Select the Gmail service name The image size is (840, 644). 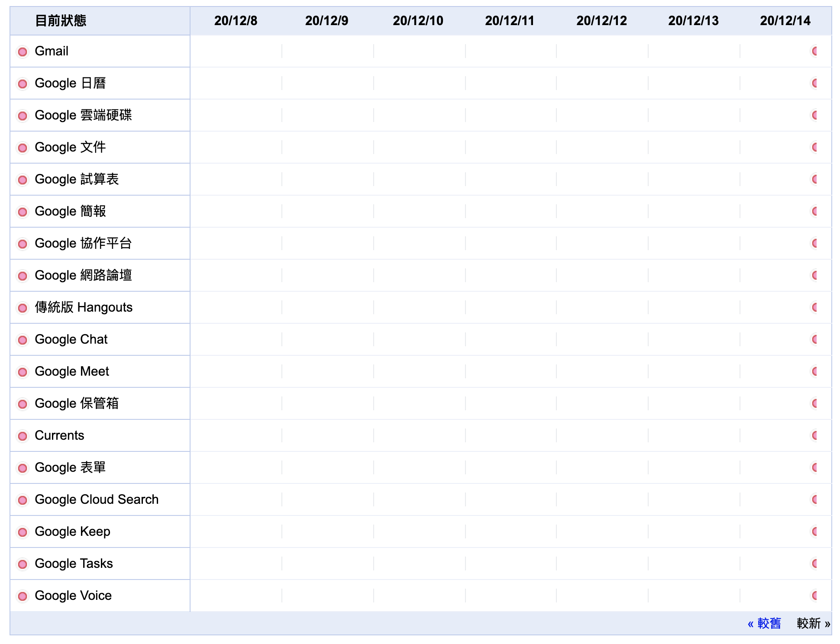click(x=52, y=51)
